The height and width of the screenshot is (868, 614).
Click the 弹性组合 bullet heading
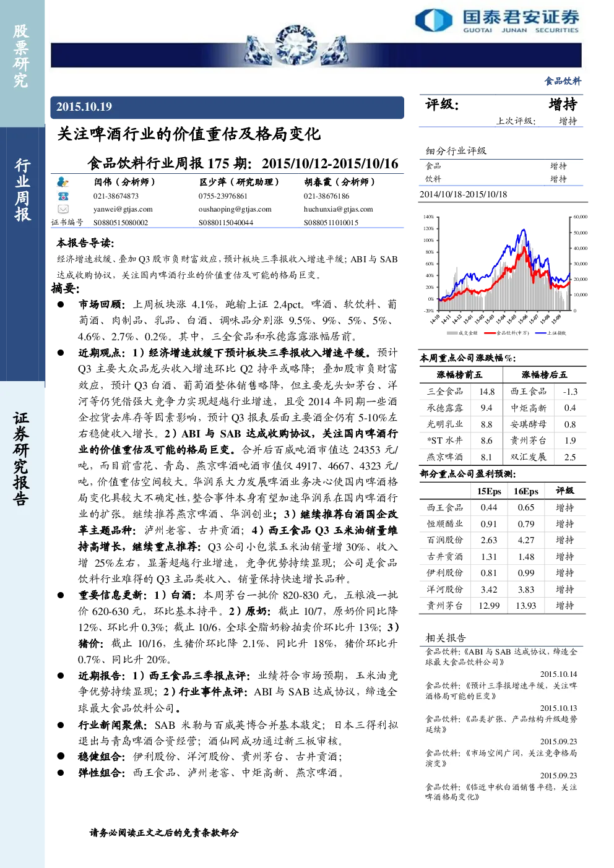pyautogui.click(x=102, y=773)
